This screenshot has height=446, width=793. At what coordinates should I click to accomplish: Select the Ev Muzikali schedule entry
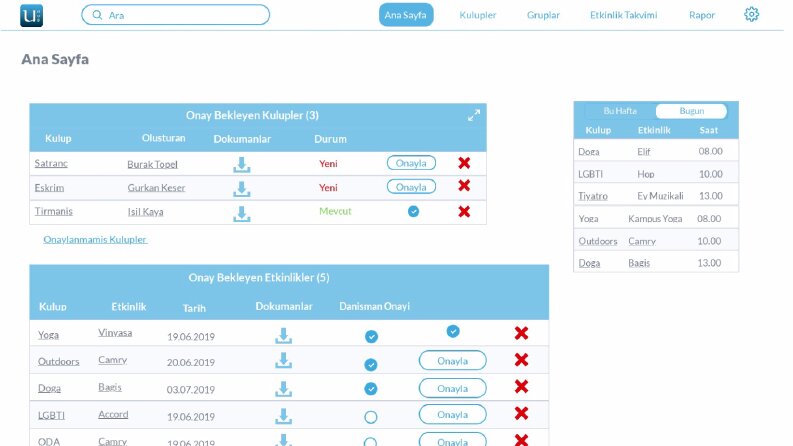tap(660, 196)
